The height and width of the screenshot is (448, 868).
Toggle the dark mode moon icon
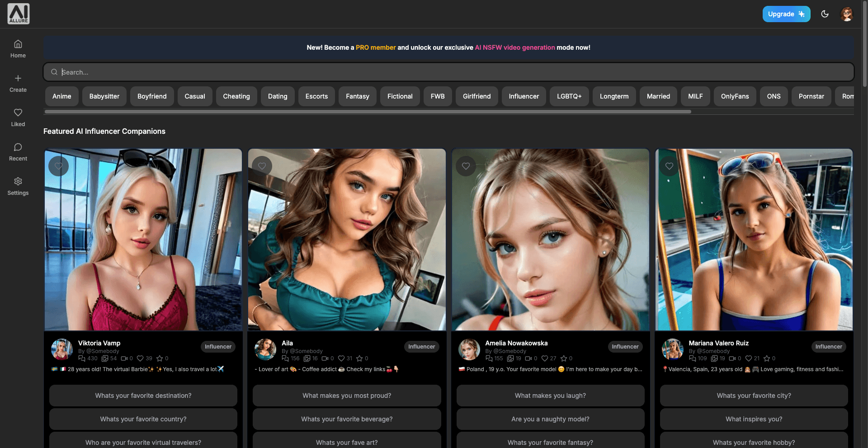[825, 14]
